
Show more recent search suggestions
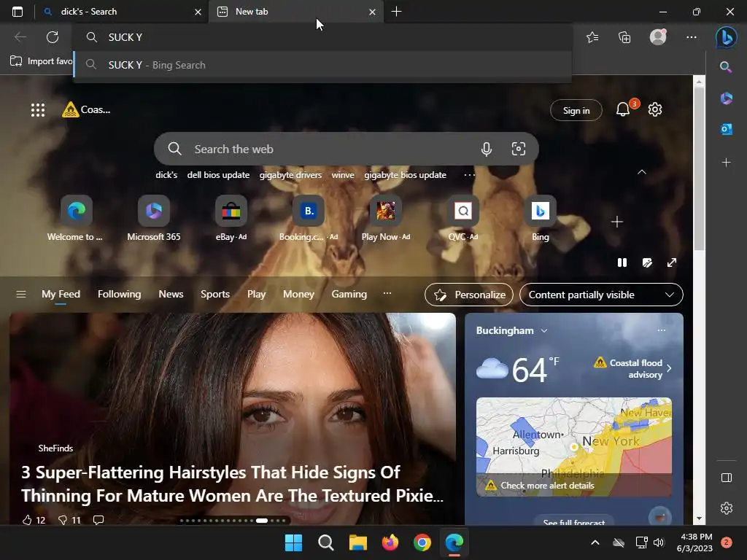coord(469,175)
